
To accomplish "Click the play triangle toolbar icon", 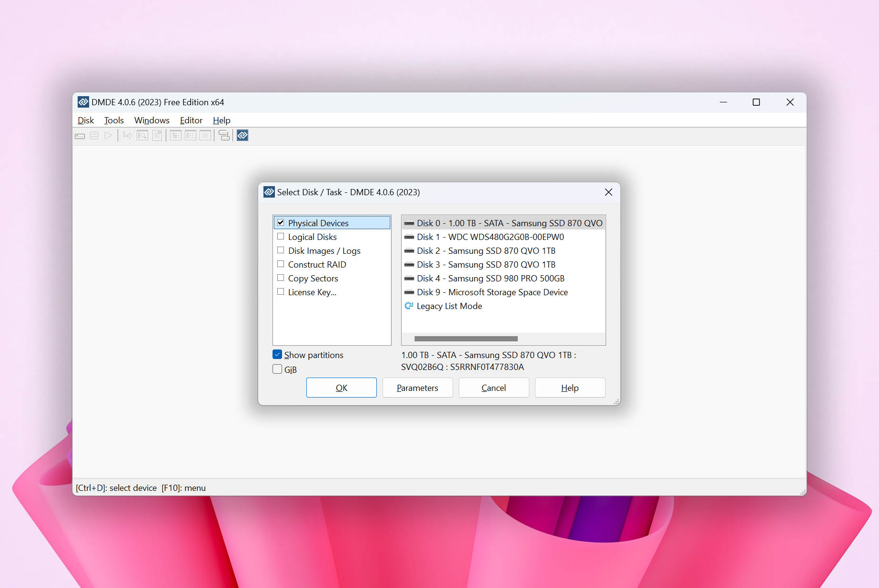I will [x=109, y=136].
